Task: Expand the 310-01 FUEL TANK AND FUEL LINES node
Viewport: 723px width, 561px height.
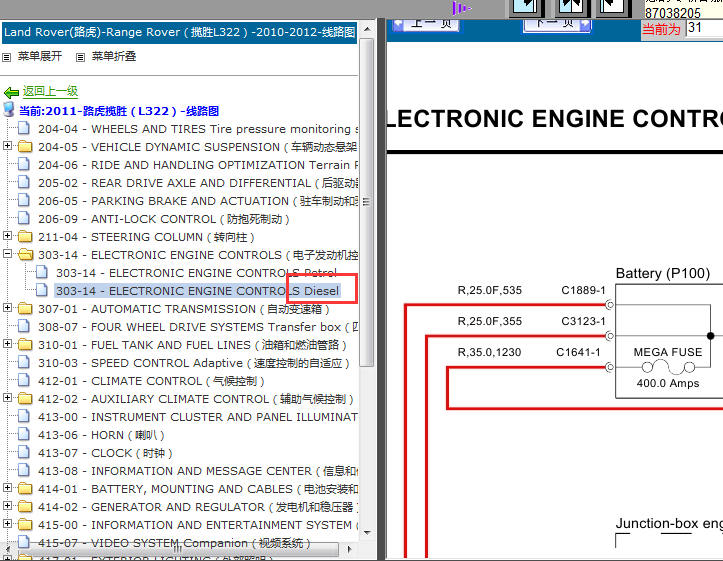Action: (7, 343)
